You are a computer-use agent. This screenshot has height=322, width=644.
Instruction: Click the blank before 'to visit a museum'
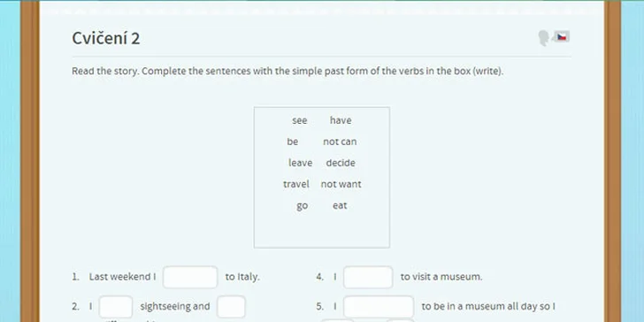(368, 277)
